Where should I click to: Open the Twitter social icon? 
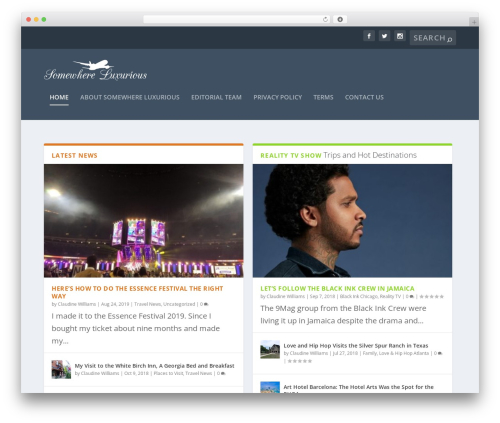coord(384,36)
